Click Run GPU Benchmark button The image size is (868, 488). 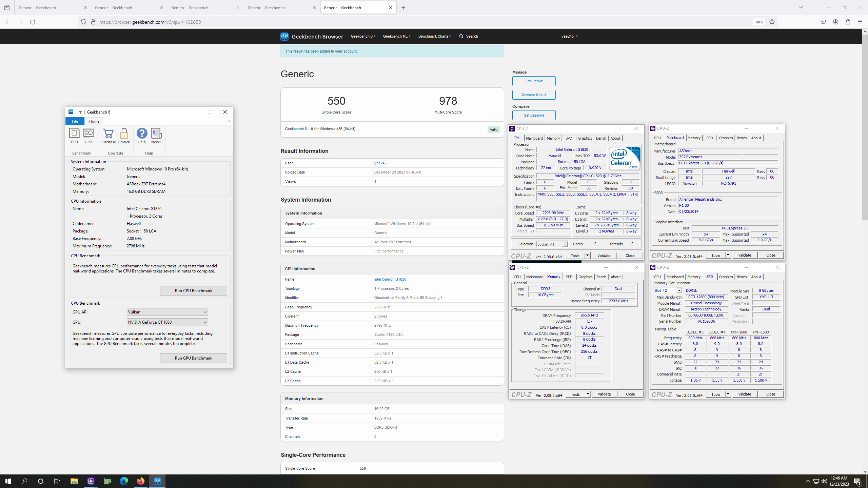pyautogui.click(x=194, y=358)
